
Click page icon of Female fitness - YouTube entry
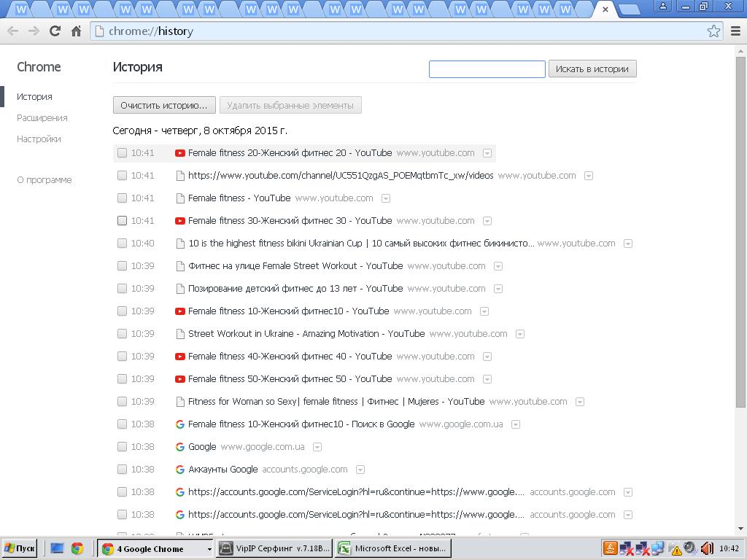click(180, 198)
